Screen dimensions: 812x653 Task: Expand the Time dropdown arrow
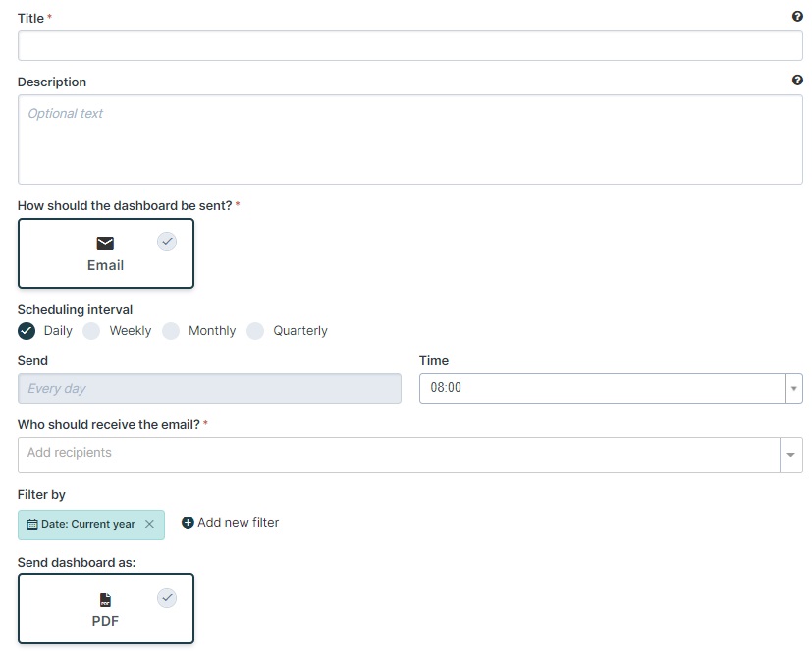(x=794, y=389)
